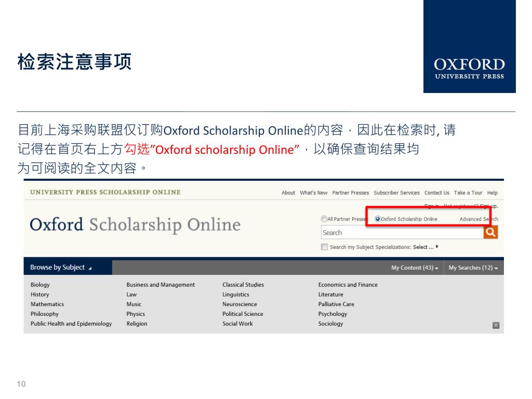This screenshot has height=399, width=532.
Task: Browse the Palliative Care subject
Action: 336,304
